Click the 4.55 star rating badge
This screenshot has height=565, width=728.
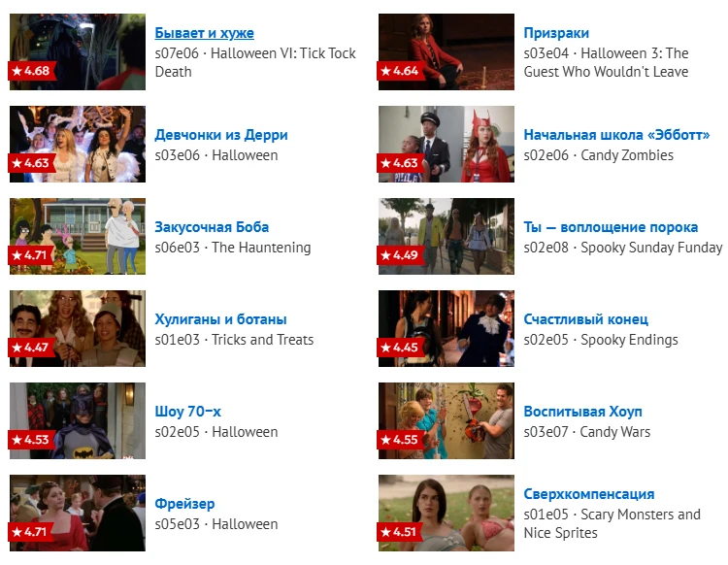click(x=400, y=440)
